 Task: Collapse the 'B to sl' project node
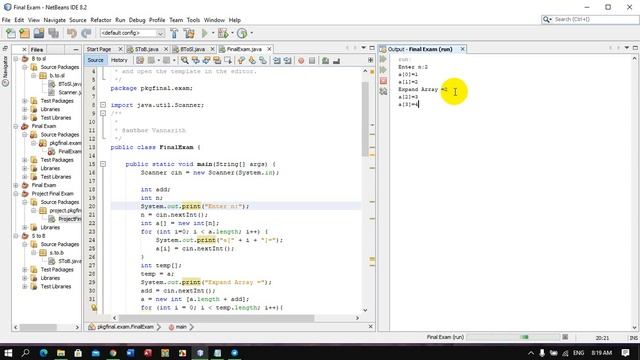pyautogui.click(x=16, y=59)
